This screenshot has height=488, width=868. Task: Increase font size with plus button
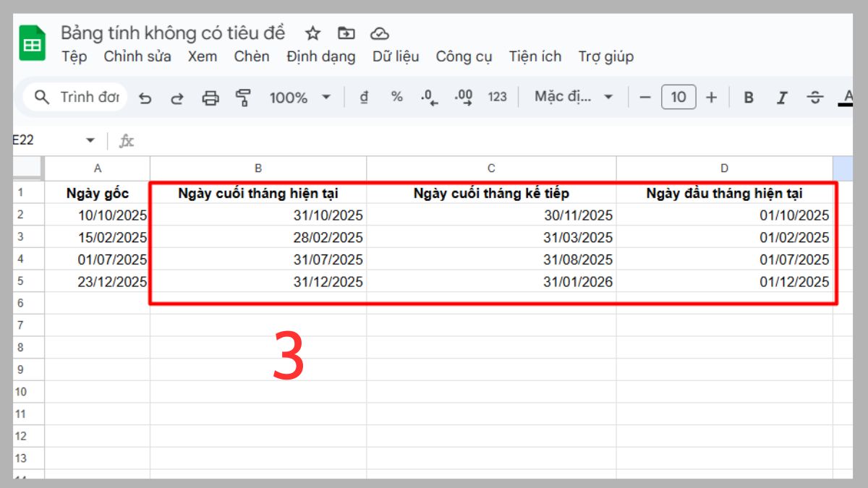pyautogui.click(x=711, y=97)
